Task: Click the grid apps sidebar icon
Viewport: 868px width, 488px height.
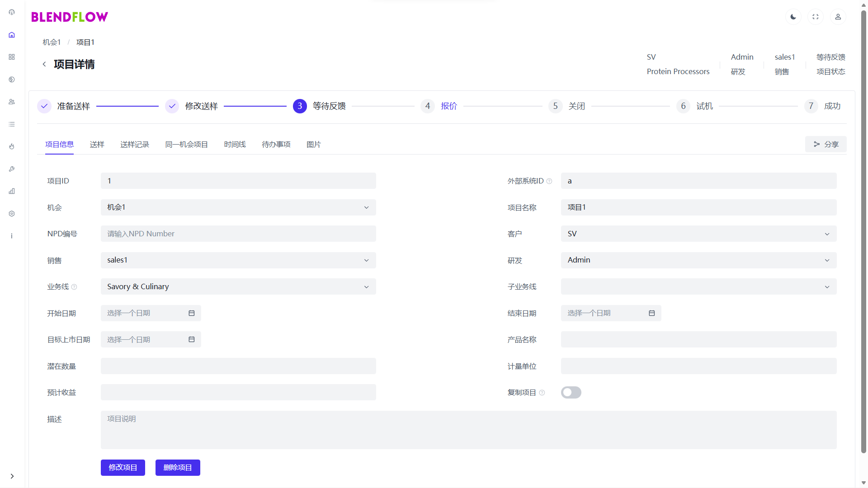Action: (x=12, y=57)
